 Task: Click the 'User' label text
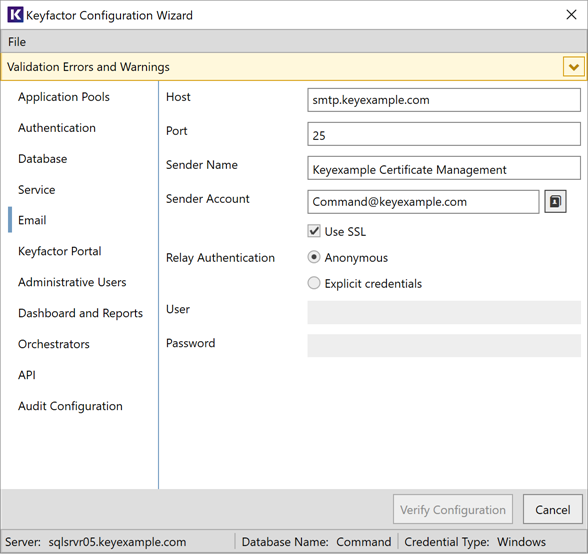[x=178, y=309]
